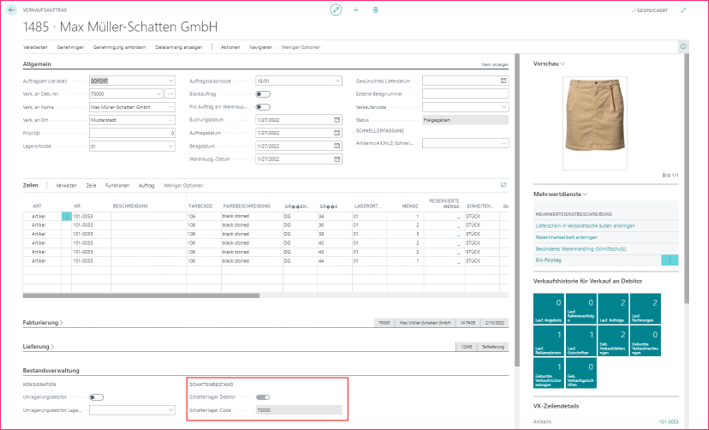
Task: Open calendar for Gewünschtes Lieferdatum
Action: tap(502, 81)
